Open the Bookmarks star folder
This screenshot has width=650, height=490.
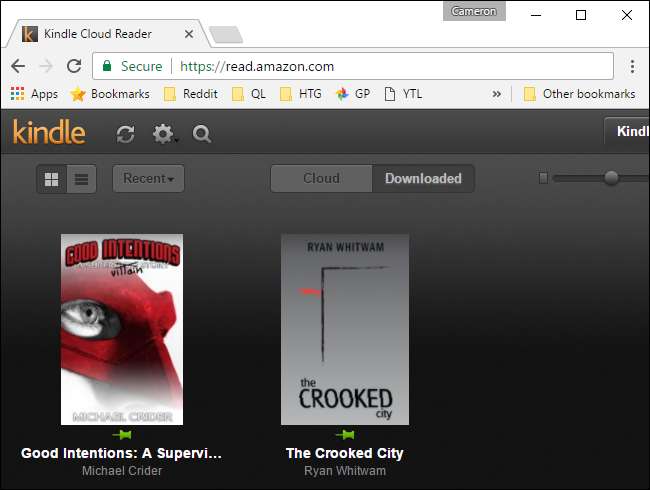pyautogui.click(x=110, y=94)
